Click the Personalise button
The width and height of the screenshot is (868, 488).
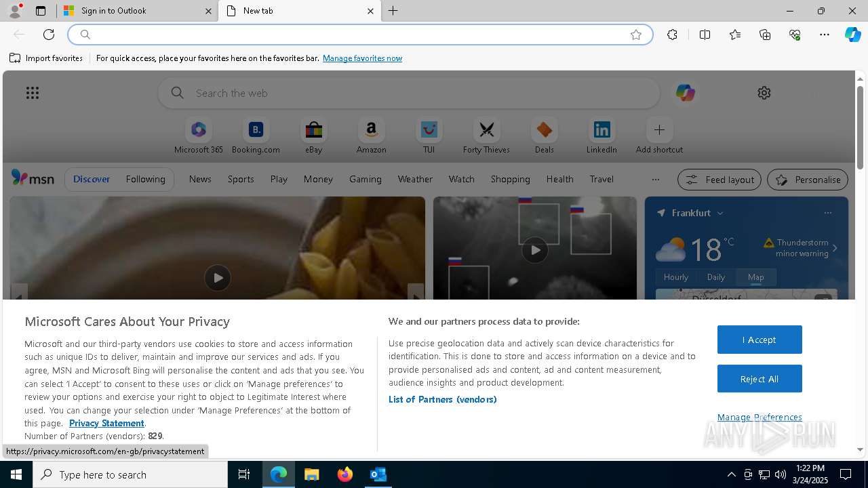click(x=808, y=180)
